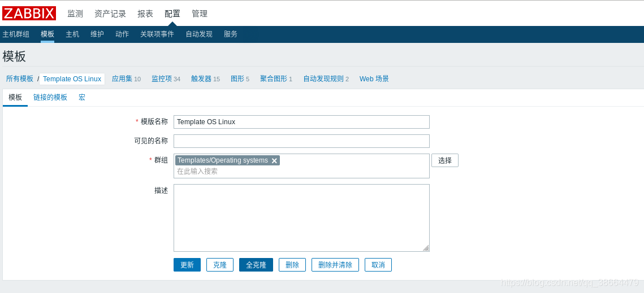The width and height of the screenshot is (644, 293).
Task: Open the 资产记录 top menu
Action: pyautogui.click(x=110, y=14)
